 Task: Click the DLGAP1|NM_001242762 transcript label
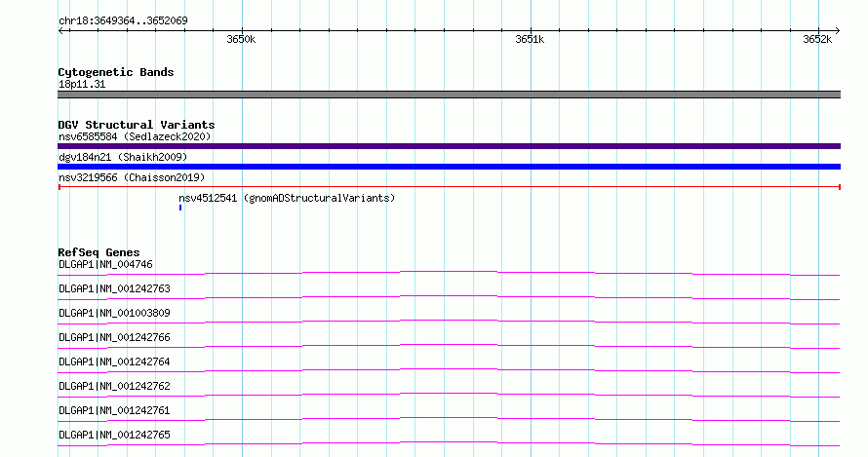[x=114, y=386]
